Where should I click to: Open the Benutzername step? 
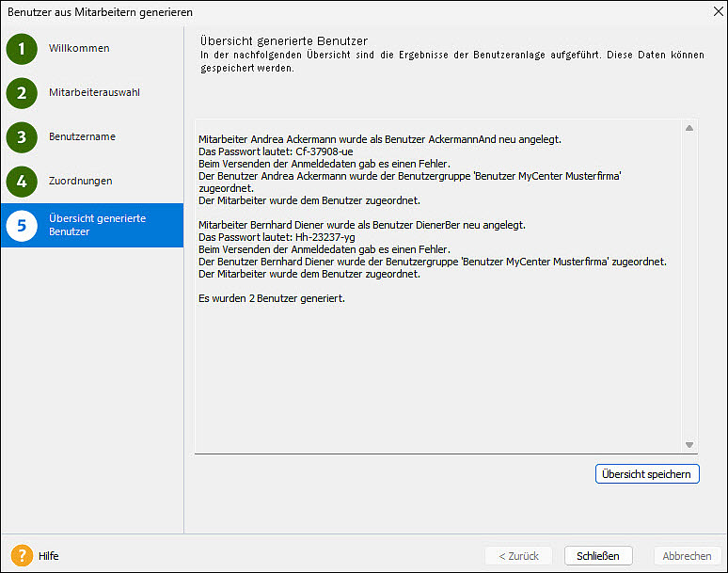(82, 137)
